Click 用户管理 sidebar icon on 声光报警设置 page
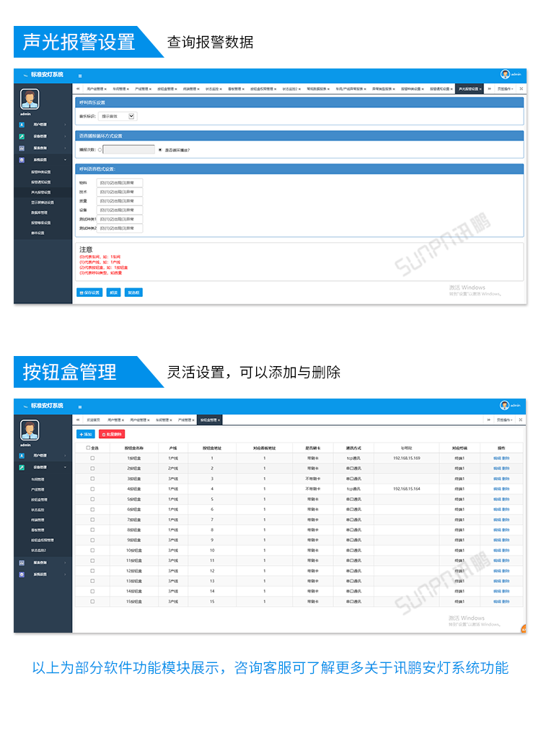Viewport: 541px width, 756px height. [x=22, y=125]
